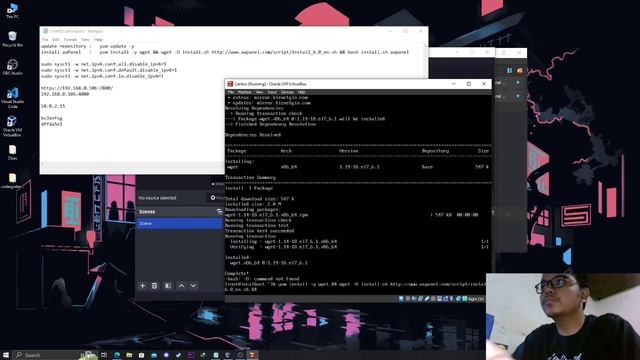Open Notepad Edit menu
The height and width of the screenshot is (360, 640).
click(x=56, y=40)
